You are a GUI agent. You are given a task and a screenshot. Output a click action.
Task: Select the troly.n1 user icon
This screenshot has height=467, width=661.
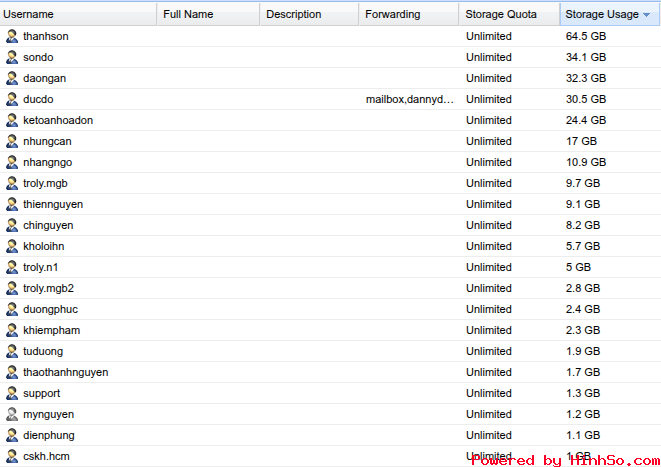coord(12,267)
